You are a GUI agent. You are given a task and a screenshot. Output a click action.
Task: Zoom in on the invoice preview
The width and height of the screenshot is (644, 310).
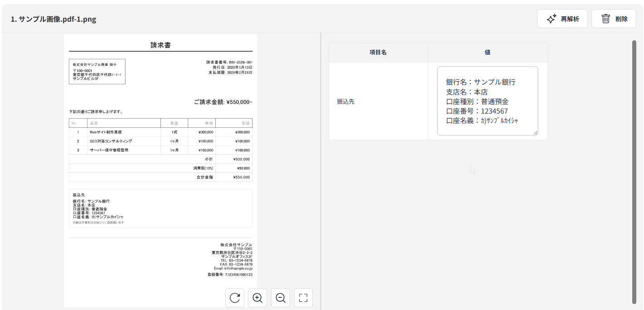257,298
